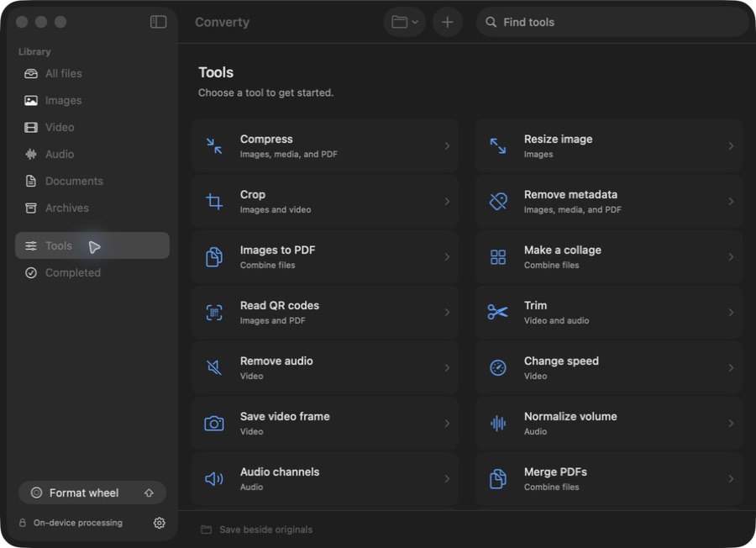Viewport: 756px width, 548px height.
Task: Open the Remove audio tool label
Action: (x=276, y=361)
